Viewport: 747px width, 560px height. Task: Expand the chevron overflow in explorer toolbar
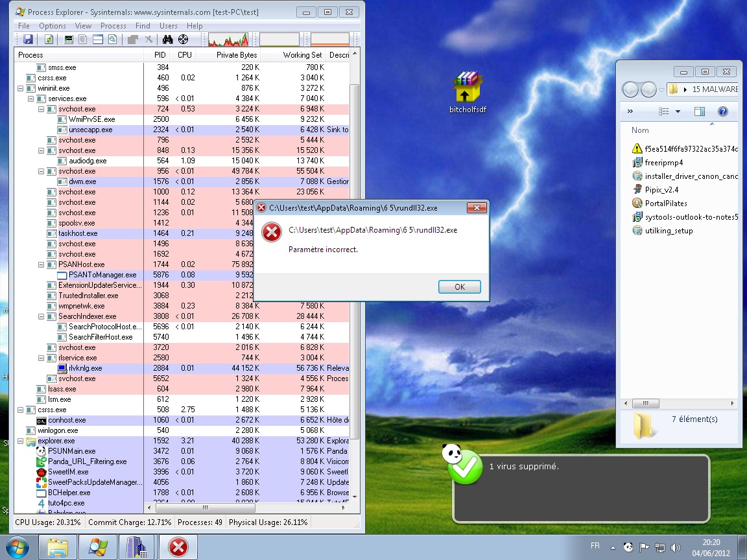click(630, 111)
